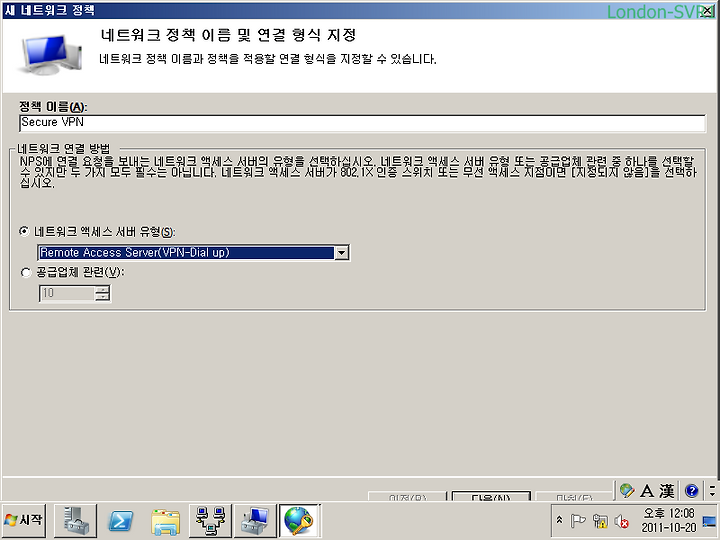This screenshot has height=540, width=720.
Task: Click the heading 네트워크 정책 이름 및 연결 형식 지정
Action: [228, 35]
